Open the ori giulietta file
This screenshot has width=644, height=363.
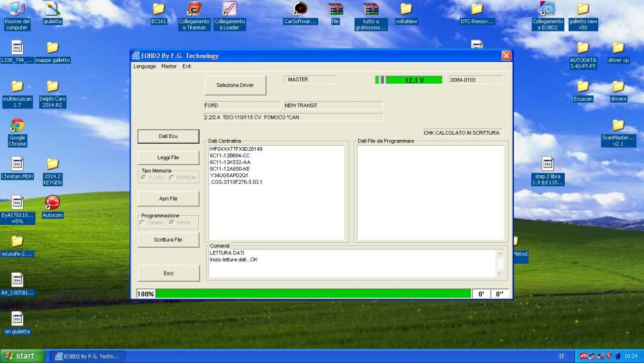[x=17, y=323]
